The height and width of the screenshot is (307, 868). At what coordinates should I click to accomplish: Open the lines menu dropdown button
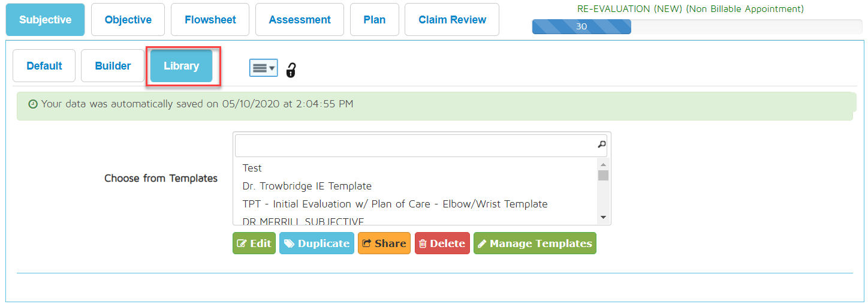pos(263,68)
